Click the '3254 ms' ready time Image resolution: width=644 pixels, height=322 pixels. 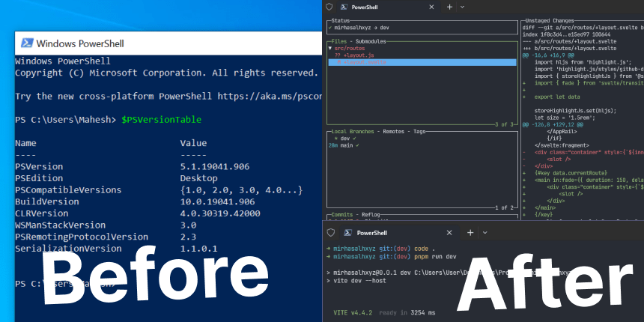tap(422, 313)
